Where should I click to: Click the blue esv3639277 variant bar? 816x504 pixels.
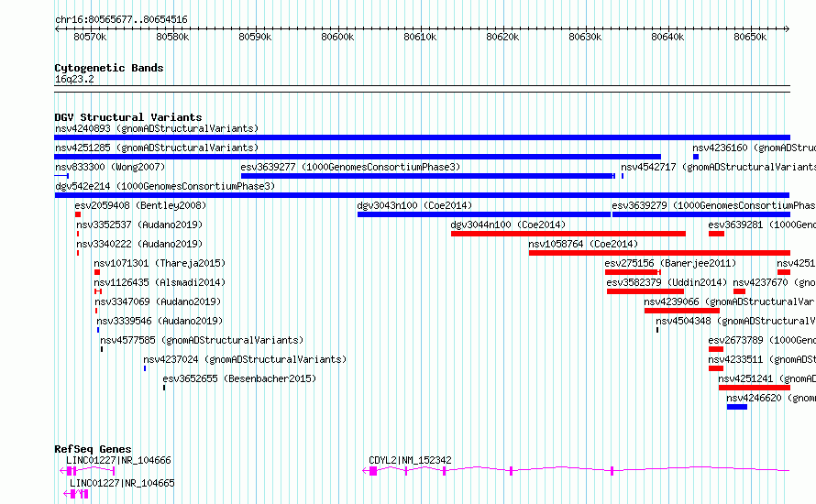pos(427,176)
